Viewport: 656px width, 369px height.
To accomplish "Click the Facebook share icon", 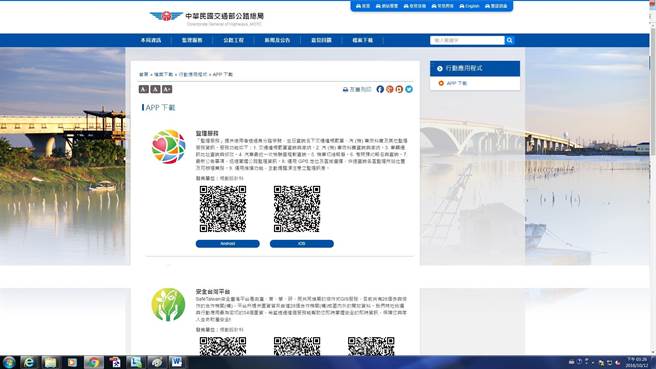I will click(x=380, y=89).
